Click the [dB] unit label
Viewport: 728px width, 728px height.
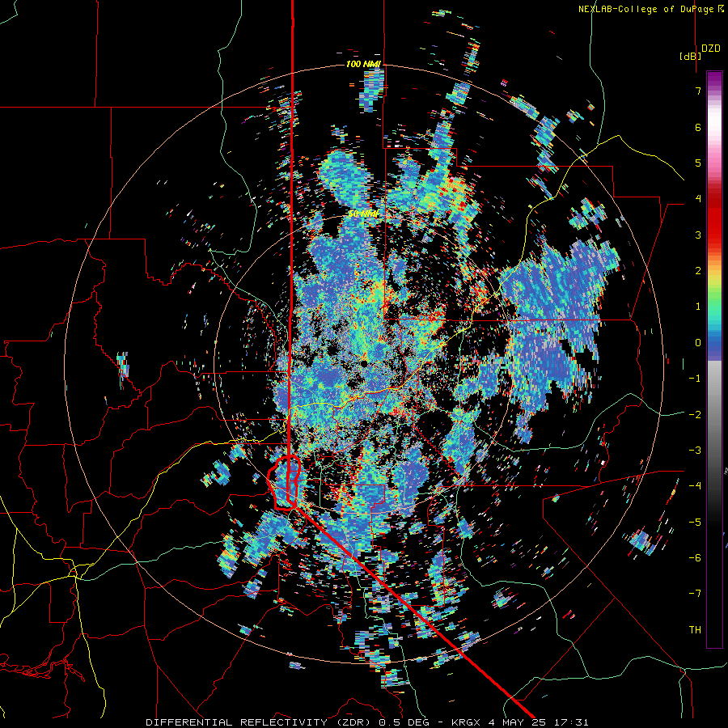coord(691,56)
